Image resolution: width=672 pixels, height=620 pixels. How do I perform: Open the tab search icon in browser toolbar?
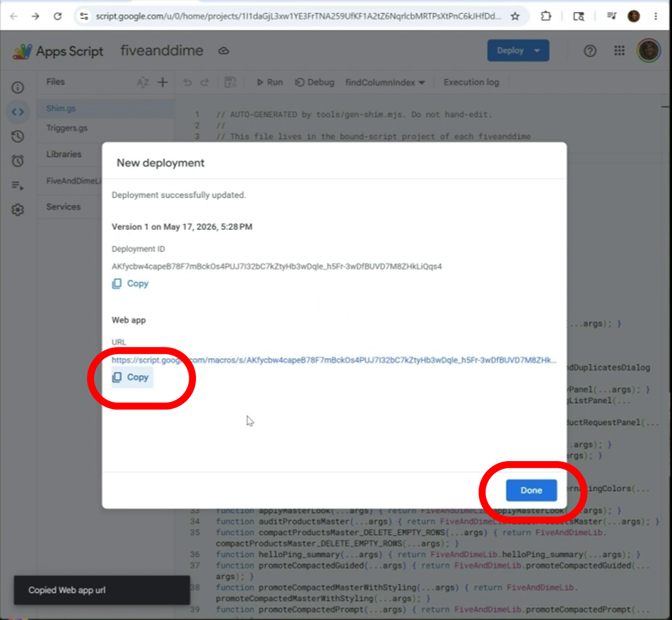[x=579, y=16]
